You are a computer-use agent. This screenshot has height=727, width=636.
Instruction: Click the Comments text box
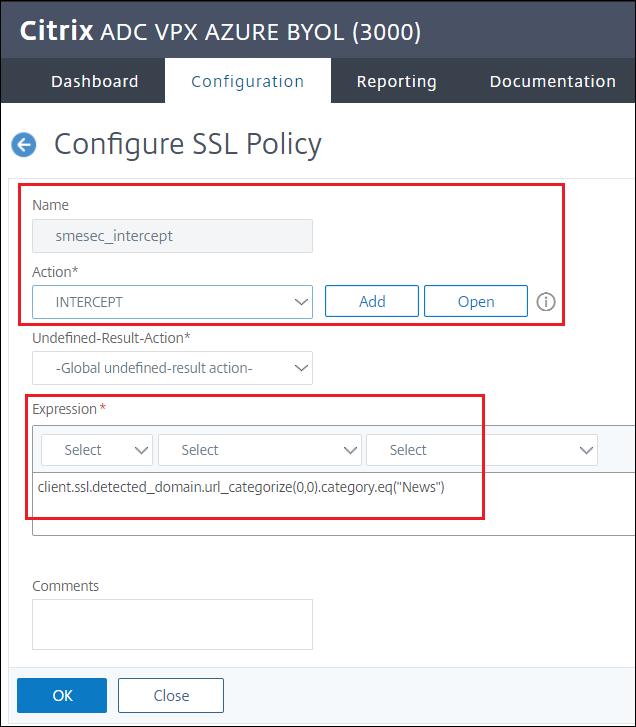(x=172, y=624)
